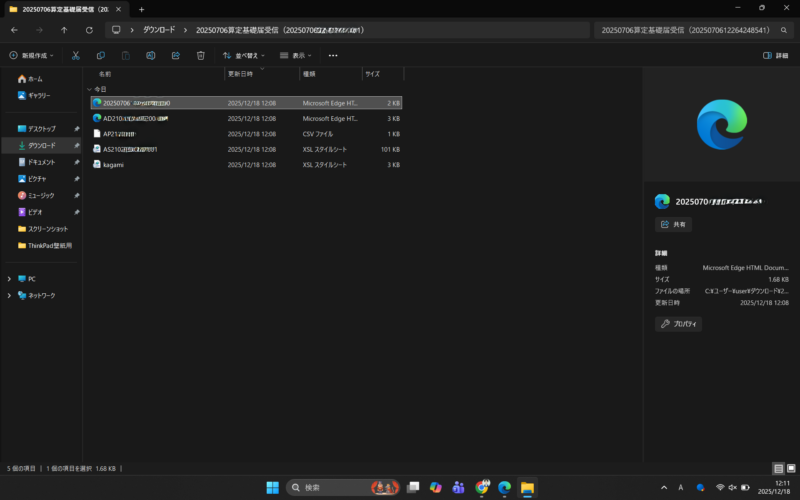Click the Copy icon in toolbar
Viewport: 800px width, 500px height.
pyautogui.click(x=101, y=56)
